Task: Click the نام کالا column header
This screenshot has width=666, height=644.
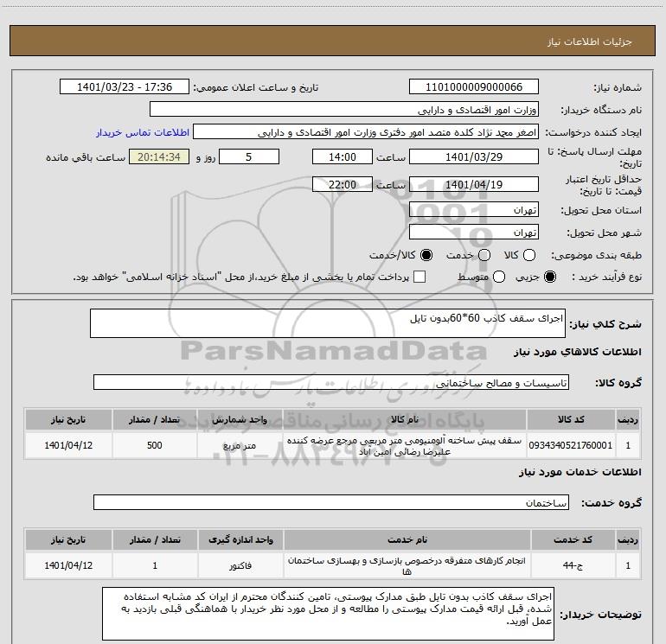Action: coord(404,419)
